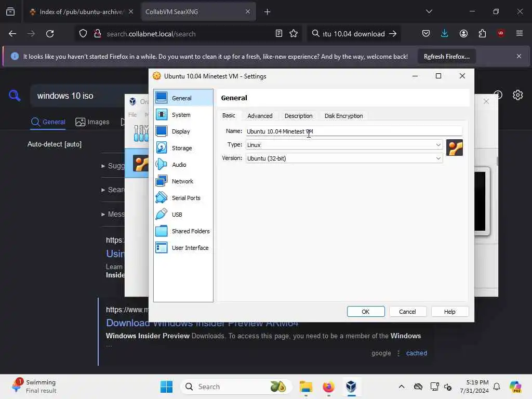
Task: Open Firefox extensions puzzle icon
Action: (482, 34)
